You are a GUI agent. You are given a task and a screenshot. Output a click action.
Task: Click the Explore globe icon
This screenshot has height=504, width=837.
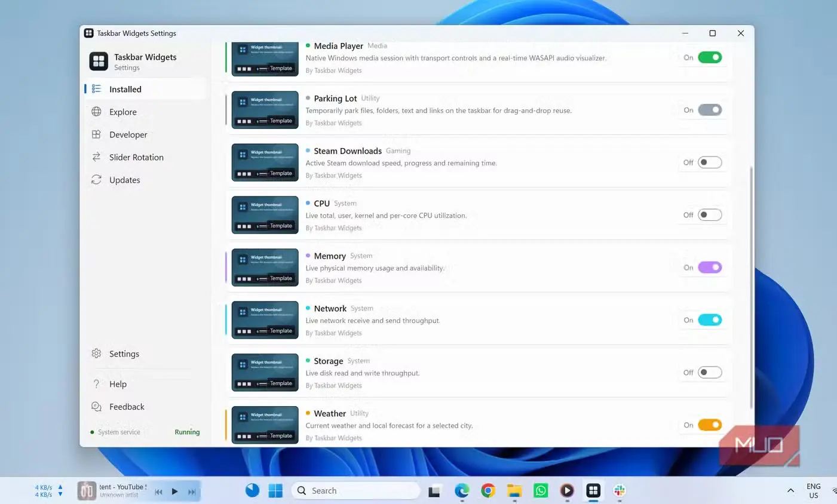(96, 112)
